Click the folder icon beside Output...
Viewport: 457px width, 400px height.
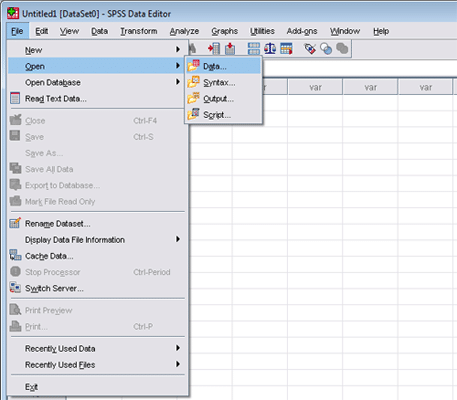click(x=193, y=98)
